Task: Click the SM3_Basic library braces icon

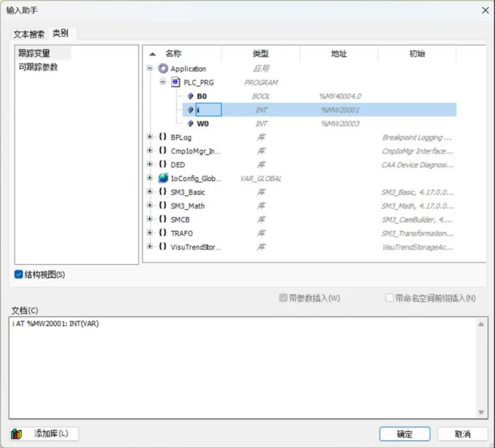Action: (162, 192)
